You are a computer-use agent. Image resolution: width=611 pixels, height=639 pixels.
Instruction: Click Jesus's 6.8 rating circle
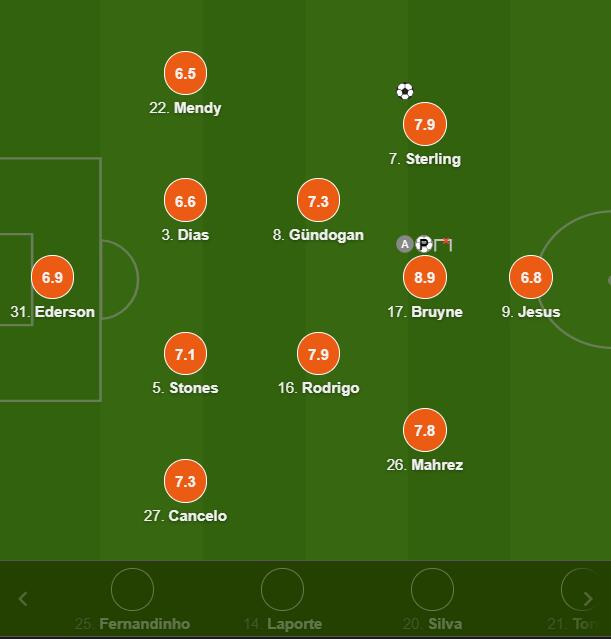[x=530, y=277]
